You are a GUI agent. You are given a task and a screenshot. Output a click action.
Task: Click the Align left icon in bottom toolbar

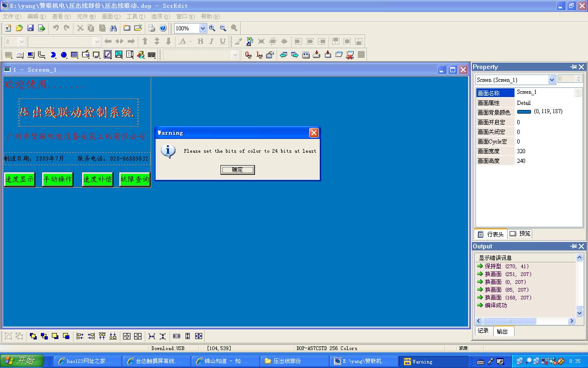(80, 336)
